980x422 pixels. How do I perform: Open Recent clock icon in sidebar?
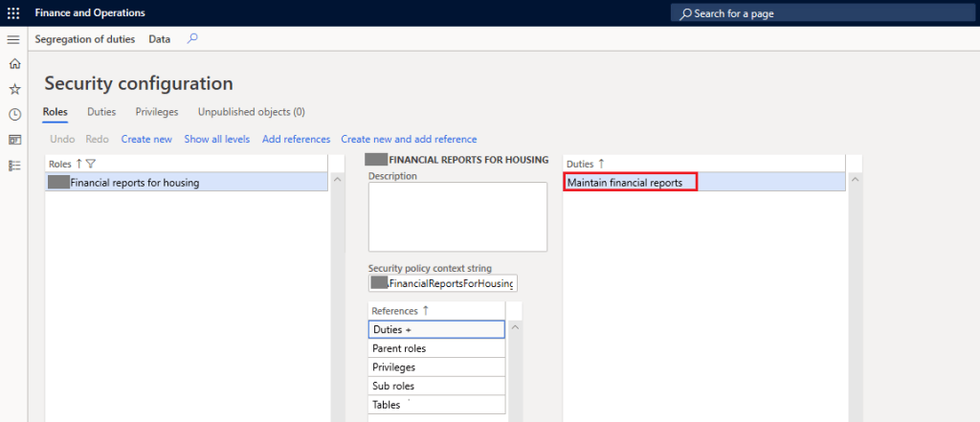pyautogui.click(x=14, y=115)
